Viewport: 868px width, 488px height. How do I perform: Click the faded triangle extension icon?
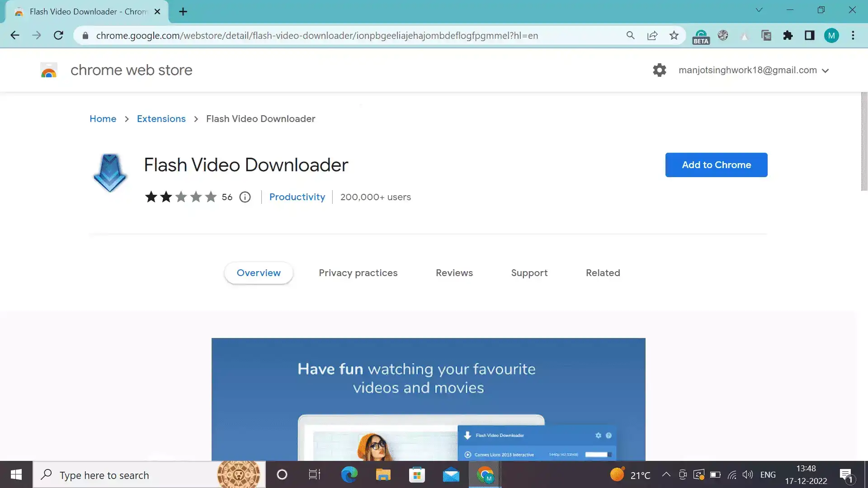click(x=745, y=35)
